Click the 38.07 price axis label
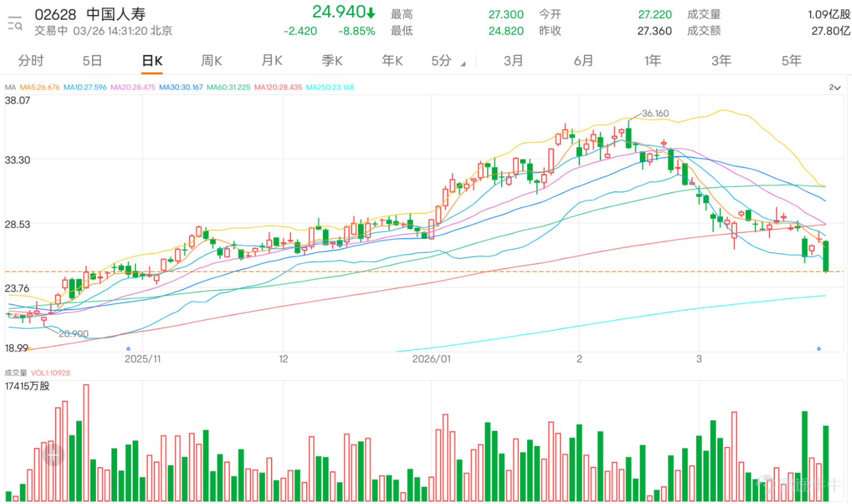 tap(18, 101)
